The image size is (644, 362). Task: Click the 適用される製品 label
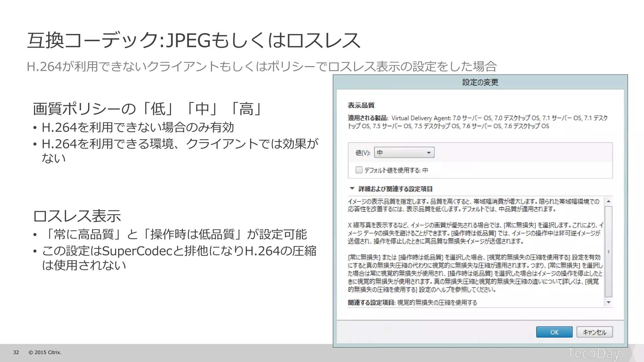pos(368,118)
